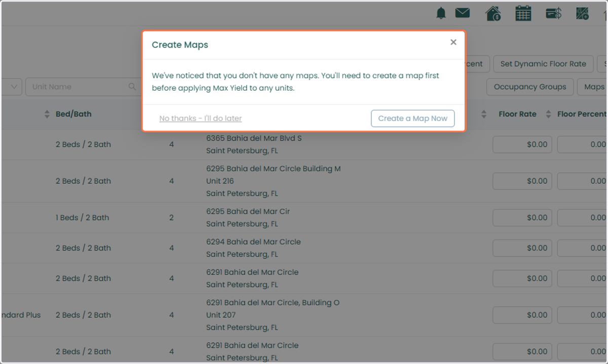Image resolution: width=608 pixels, height=364 pixels.
Task: Open the mail envelope icon
Action: point(463,13)
